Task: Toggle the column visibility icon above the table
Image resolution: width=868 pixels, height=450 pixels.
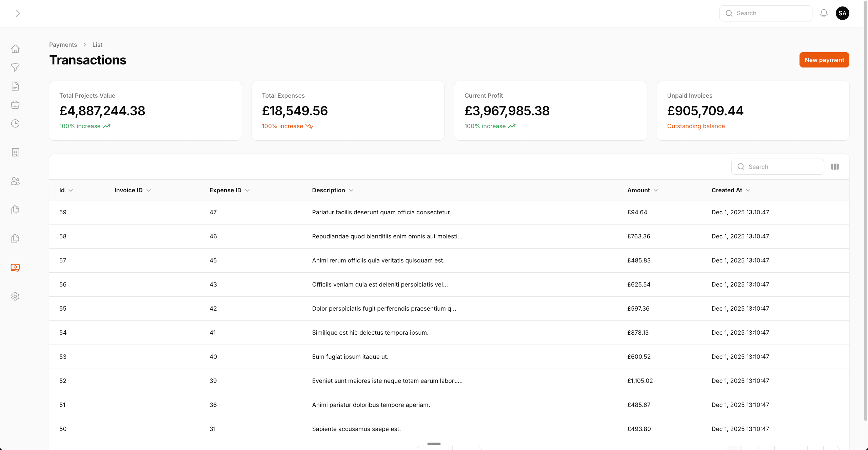Action: [835, 167]
